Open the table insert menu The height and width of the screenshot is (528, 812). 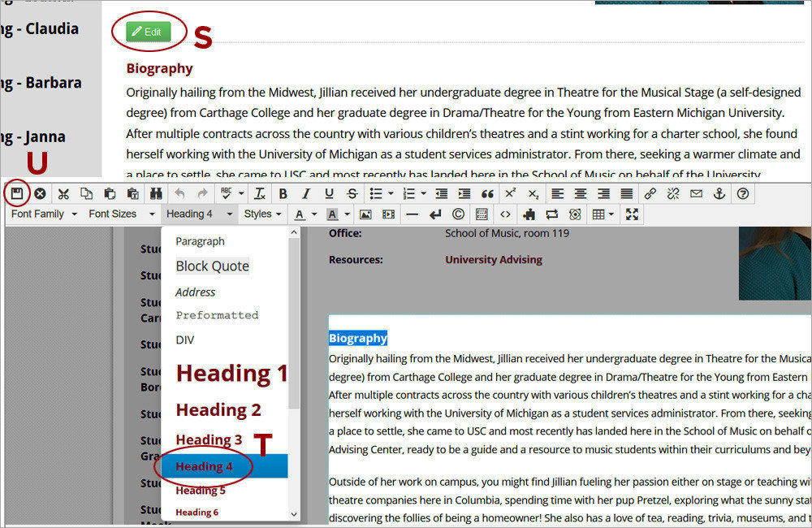click(x=603, y=214)
